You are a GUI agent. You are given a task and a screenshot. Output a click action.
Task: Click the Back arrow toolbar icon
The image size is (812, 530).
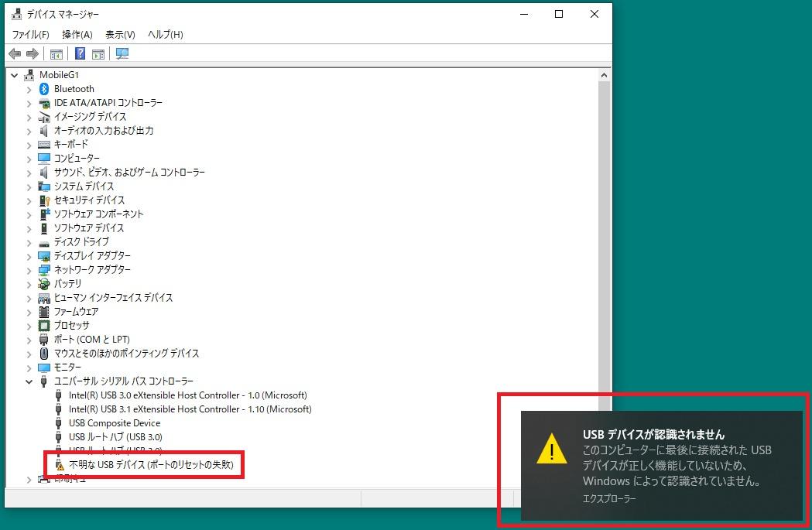coord(15,53)
